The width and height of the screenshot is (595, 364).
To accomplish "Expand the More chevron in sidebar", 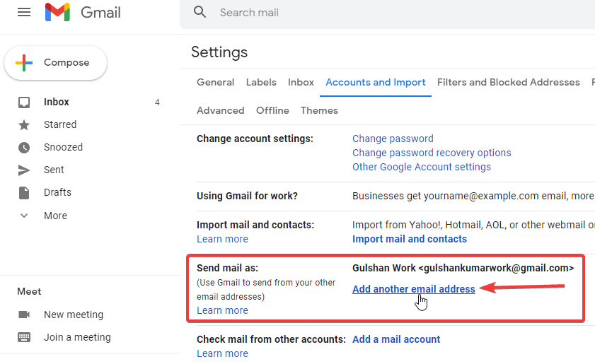I will click(x=24, y=216).
